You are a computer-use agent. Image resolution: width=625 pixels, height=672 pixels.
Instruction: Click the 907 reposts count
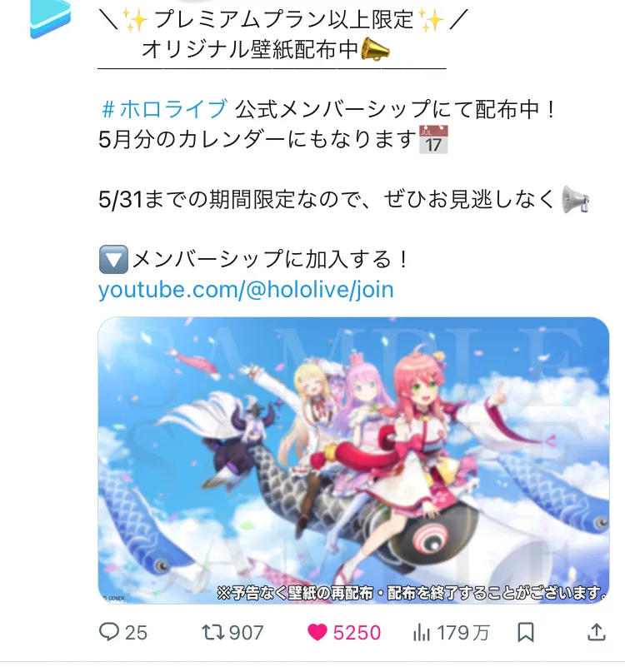click(246, 633)
